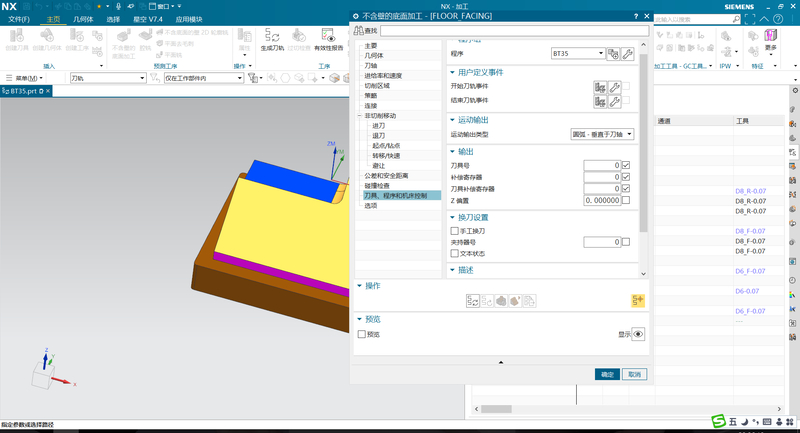This screenshot has height=433, width=800.
Task: Click the moon icon in the IME bar
Action: 744,422
